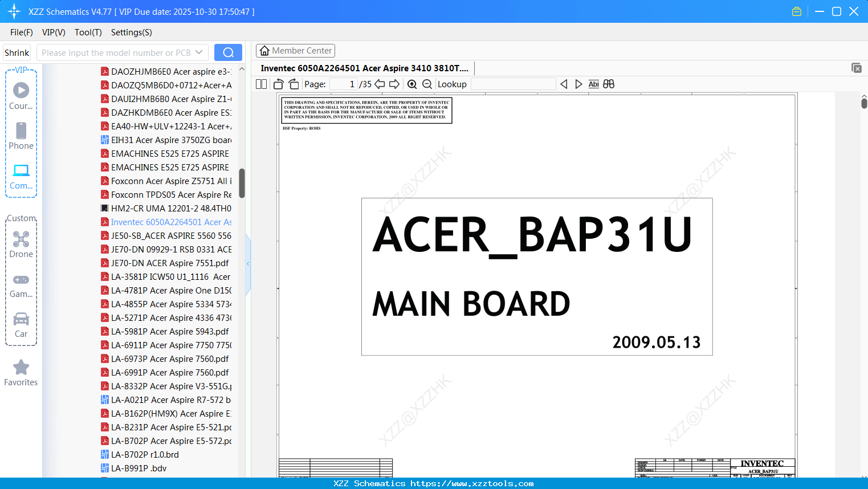Viewport: 868px width, 489px height.
Task: Open the yellow toolbox icon in title bar
Action: point(797,11)
